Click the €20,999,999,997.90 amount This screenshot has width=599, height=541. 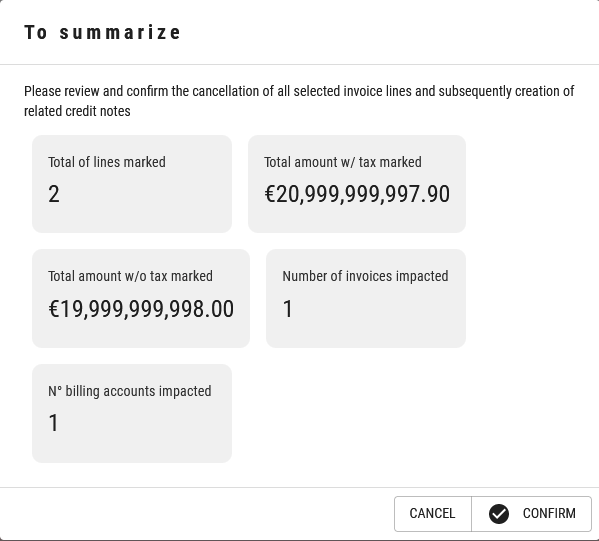357,194
